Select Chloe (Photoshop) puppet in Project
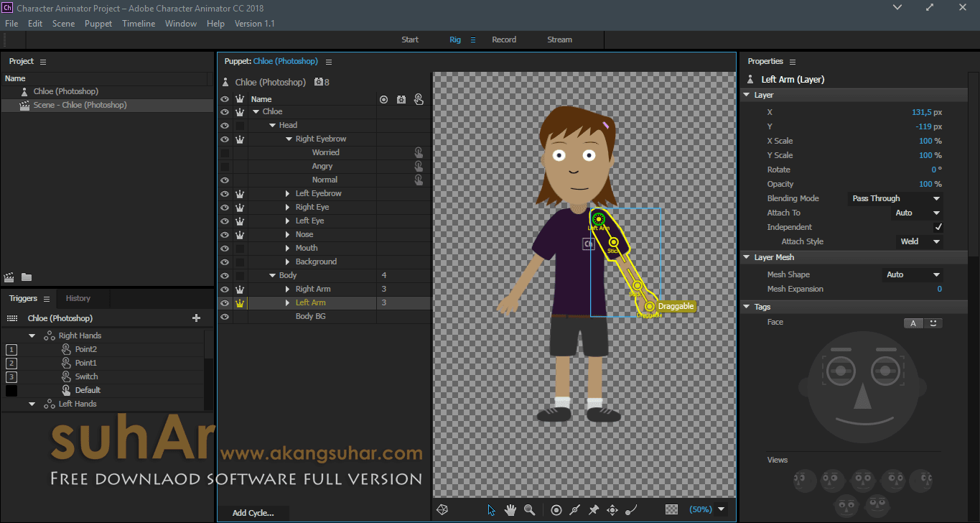This screenshot has height=523, width=980. (66, 91)
